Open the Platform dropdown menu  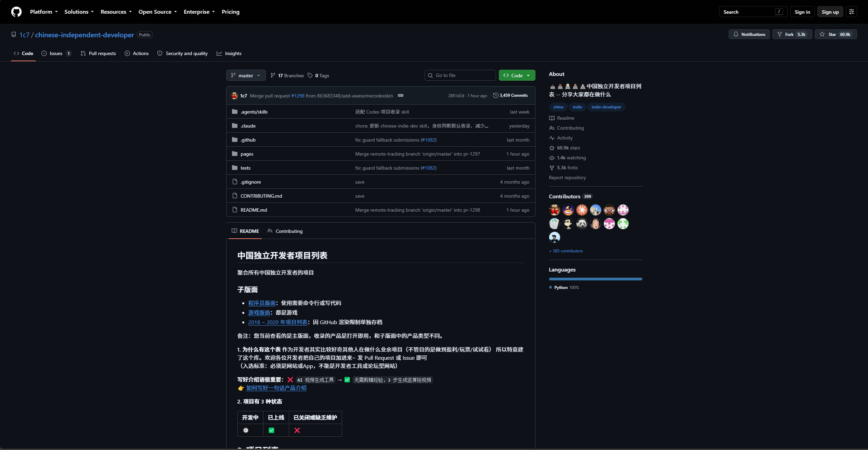[x=44, y=12]
